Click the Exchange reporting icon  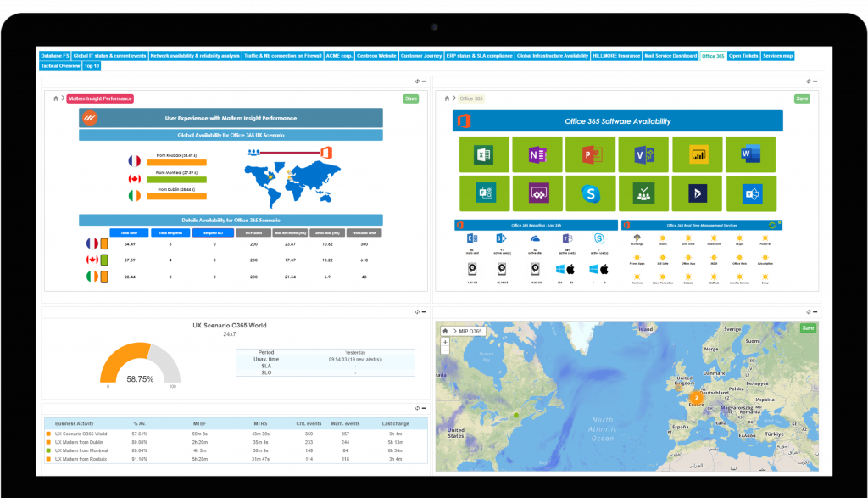[x=472, y=238]
